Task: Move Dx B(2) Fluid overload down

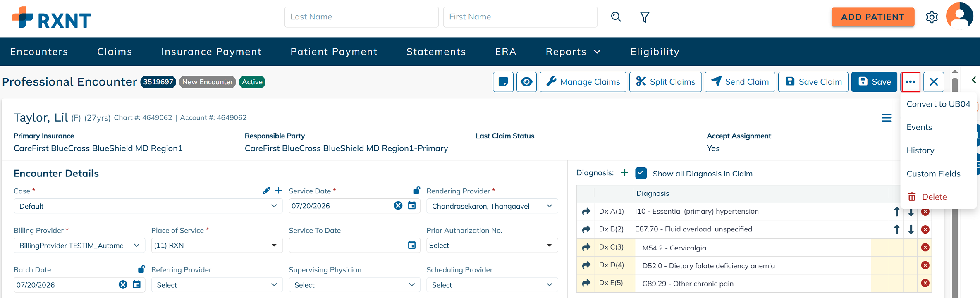Action: (911, 229)
